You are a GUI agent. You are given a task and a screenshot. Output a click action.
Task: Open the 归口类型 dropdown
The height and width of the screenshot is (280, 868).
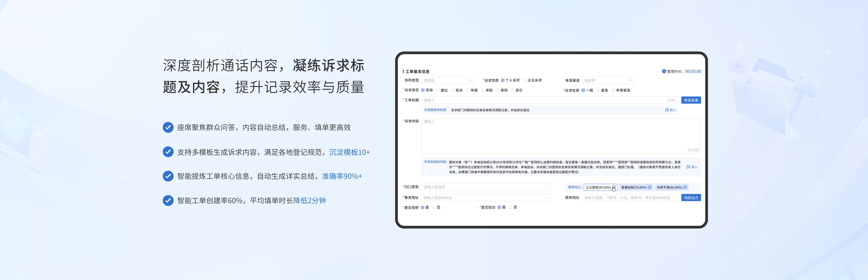[486, 187]
